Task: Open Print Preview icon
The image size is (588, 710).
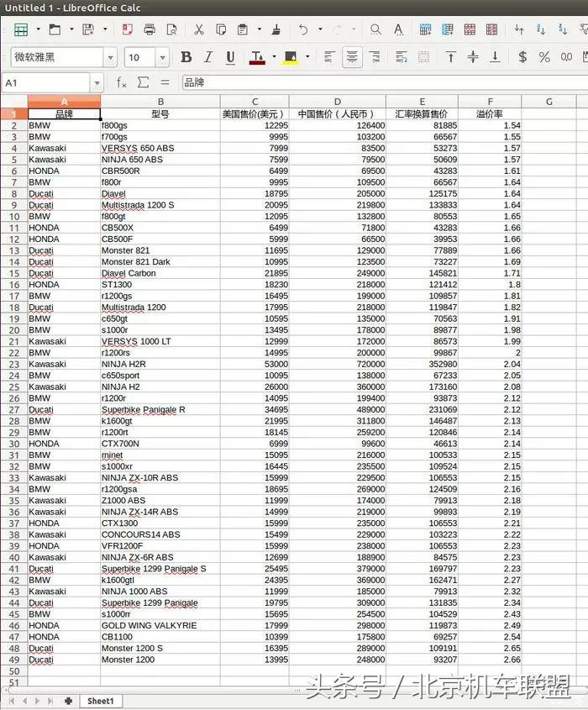Action: coord(171,30)
